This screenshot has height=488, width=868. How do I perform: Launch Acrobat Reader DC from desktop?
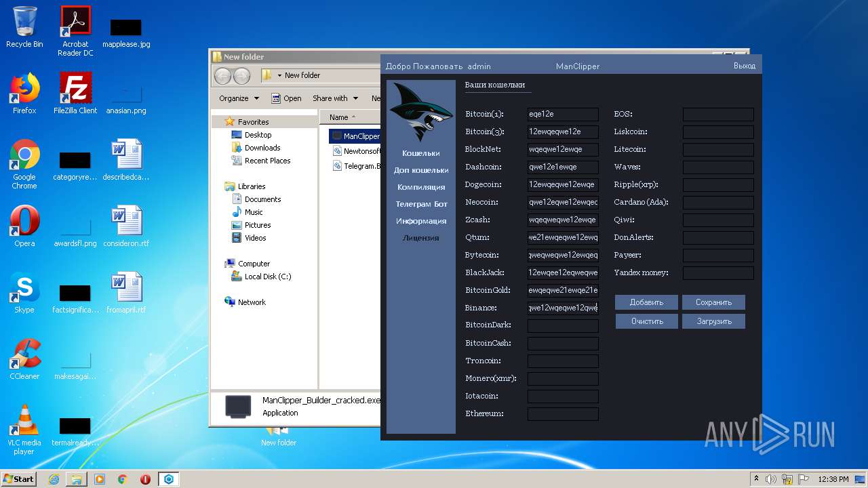click(x=75, y=31)
